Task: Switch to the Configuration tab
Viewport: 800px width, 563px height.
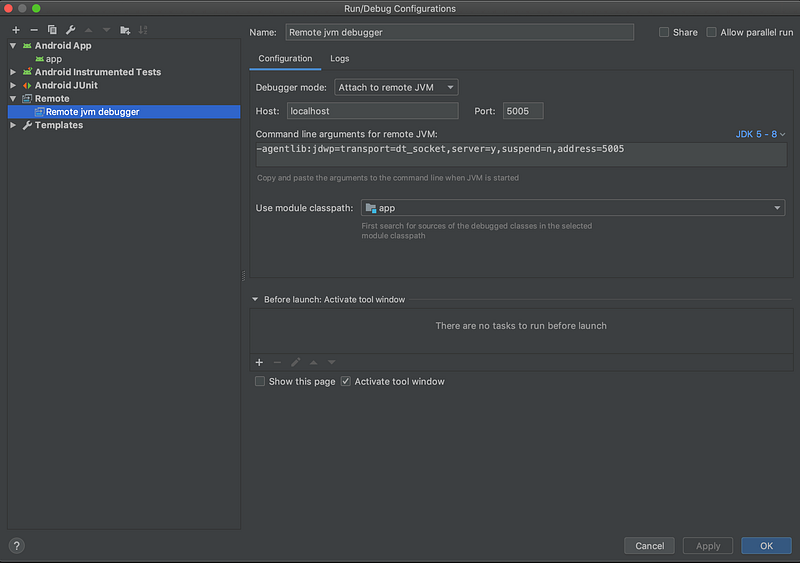Action: click(x=285, y=58)
